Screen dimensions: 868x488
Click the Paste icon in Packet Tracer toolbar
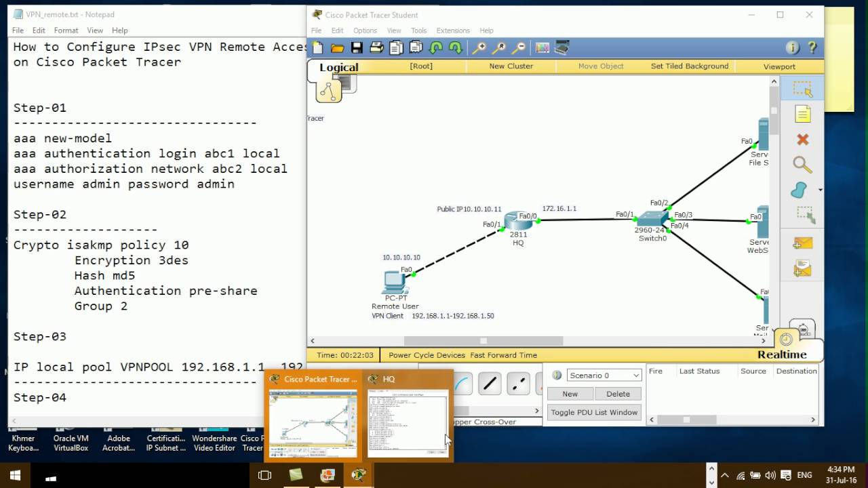click(416, 47)
